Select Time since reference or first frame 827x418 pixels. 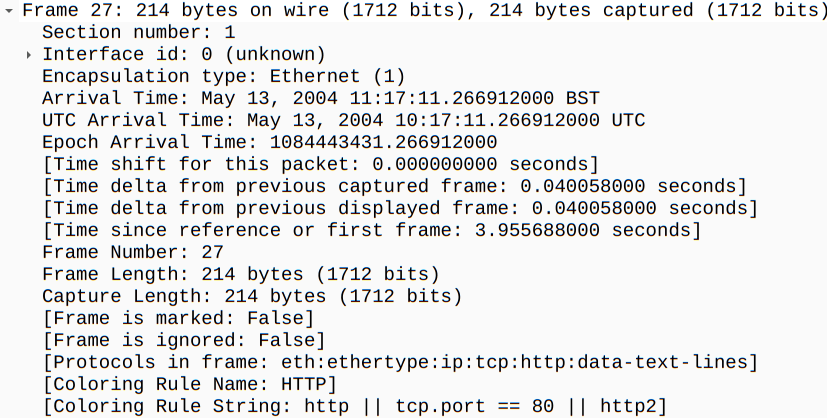tap(370, 230)
